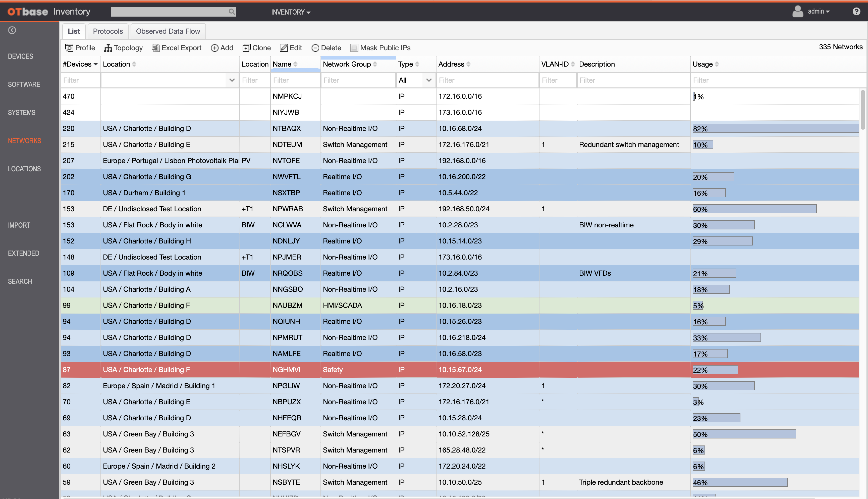The height and width of the screenshot is (499, 868).
Task: Click the Edit pencil icon
Action: 284,48
